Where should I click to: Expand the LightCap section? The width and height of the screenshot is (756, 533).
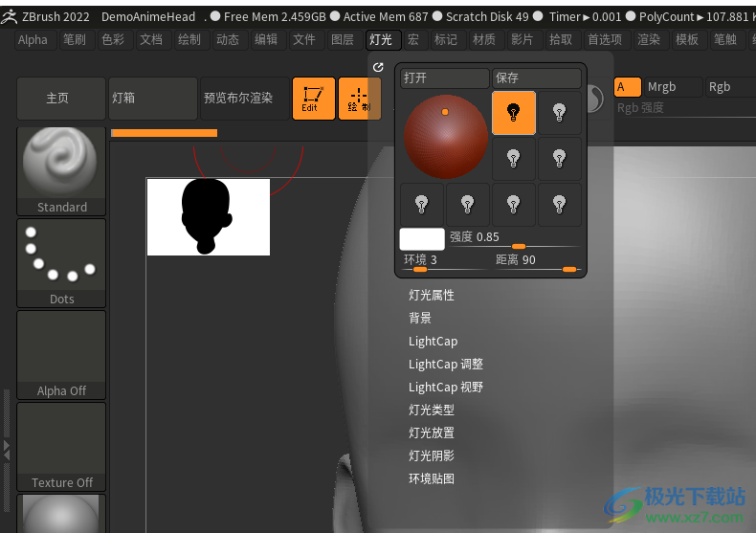point(433,342)
